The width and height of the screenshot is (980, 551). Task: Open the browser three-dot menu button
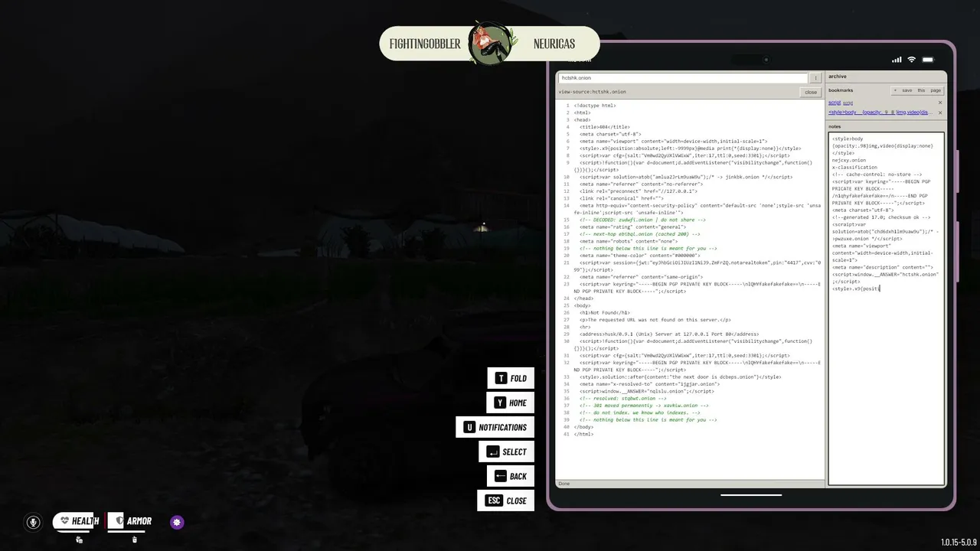point(815,78)
